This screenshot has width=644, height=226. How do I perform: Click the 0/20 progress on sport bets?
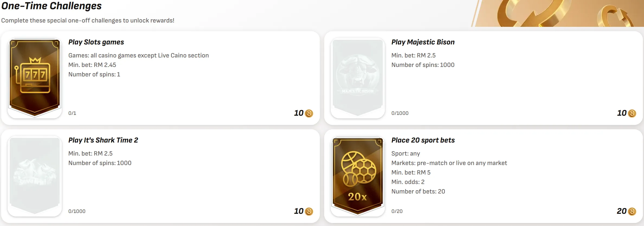397,211
